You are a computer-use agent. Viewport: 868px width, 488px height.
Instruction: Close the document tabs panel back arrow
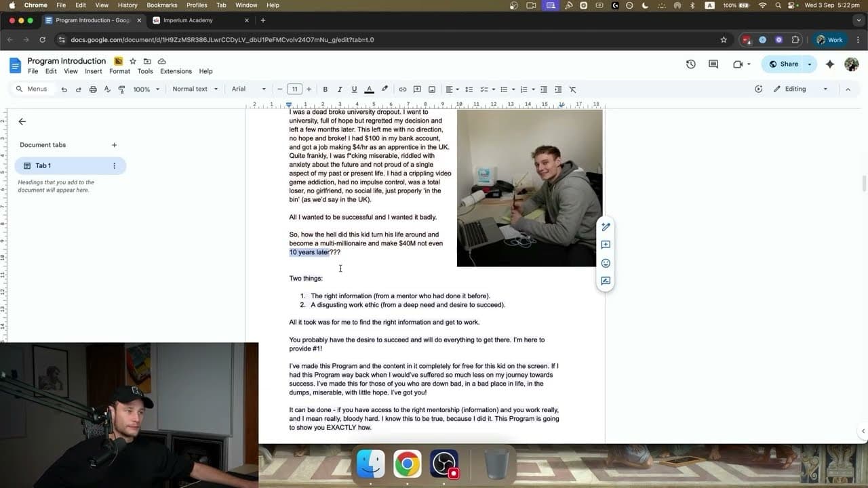pyautogui.click(x=22, y=121)
